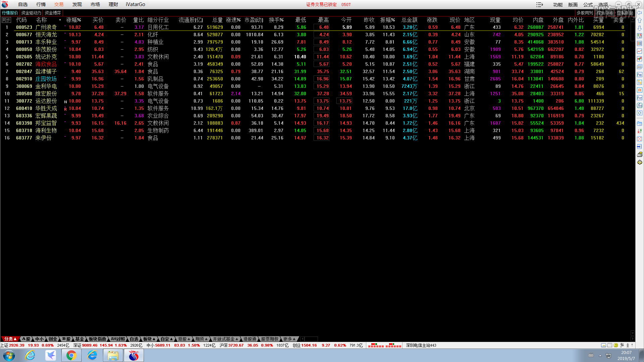This screenshot has width=644, height=362.
Task: Click the blue import arrow icon in sidebar
Action: click(640, 146)
